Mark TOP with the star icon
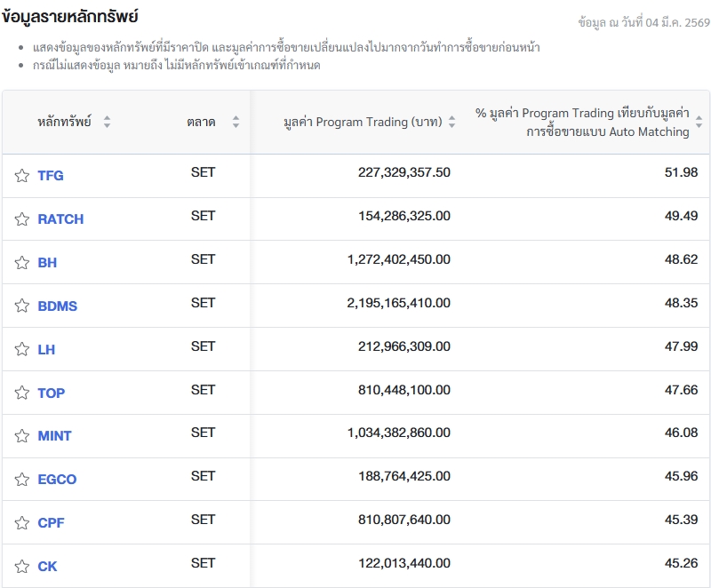711x588 pixels. pyautogui.click(x=22, y=393)
